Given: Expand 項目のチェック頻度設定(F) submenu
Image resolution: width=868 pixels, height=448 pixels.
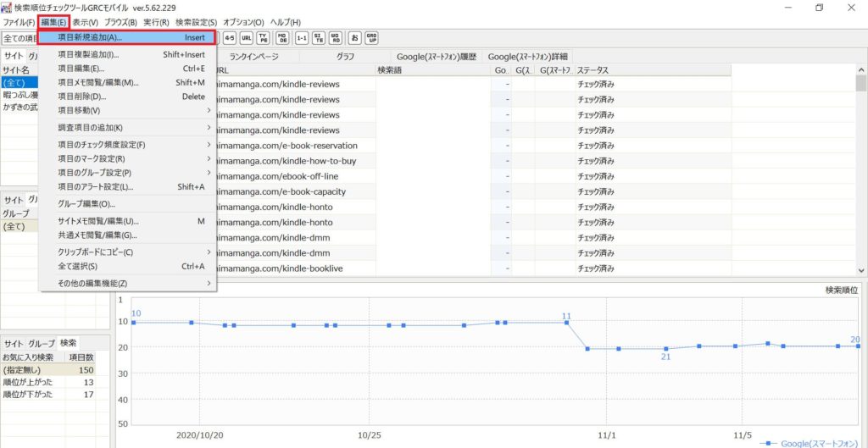Looking at the screenshot, I should point(127,145).
